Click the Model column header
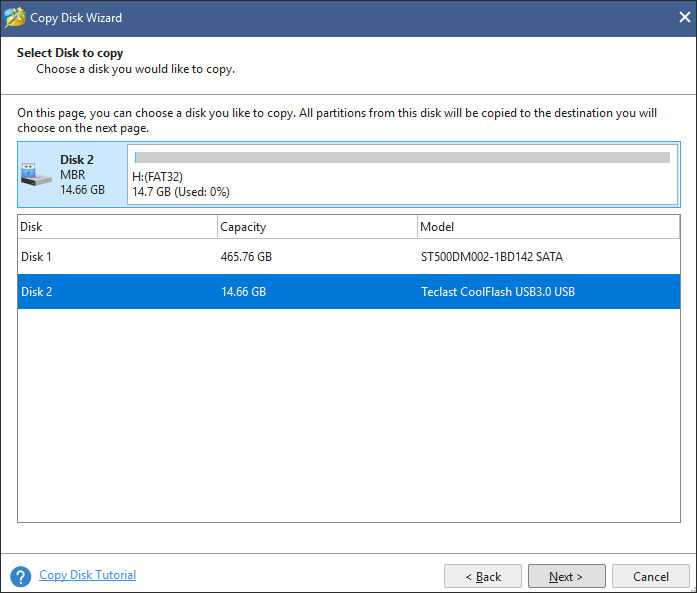This screenshot has width=697, height=593. 549,227
